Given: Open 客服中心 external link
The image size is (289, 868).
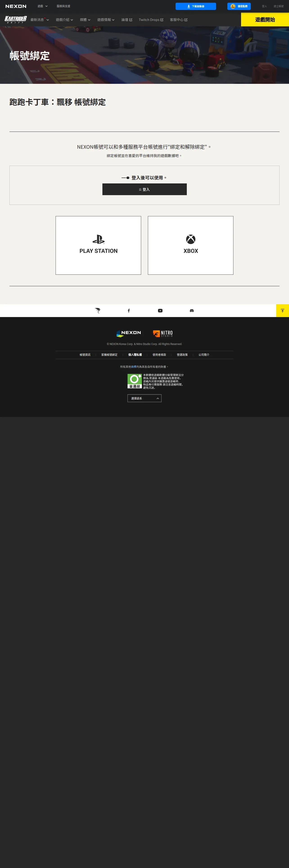Looking at the screenshot, I should [x=179, y=20].
